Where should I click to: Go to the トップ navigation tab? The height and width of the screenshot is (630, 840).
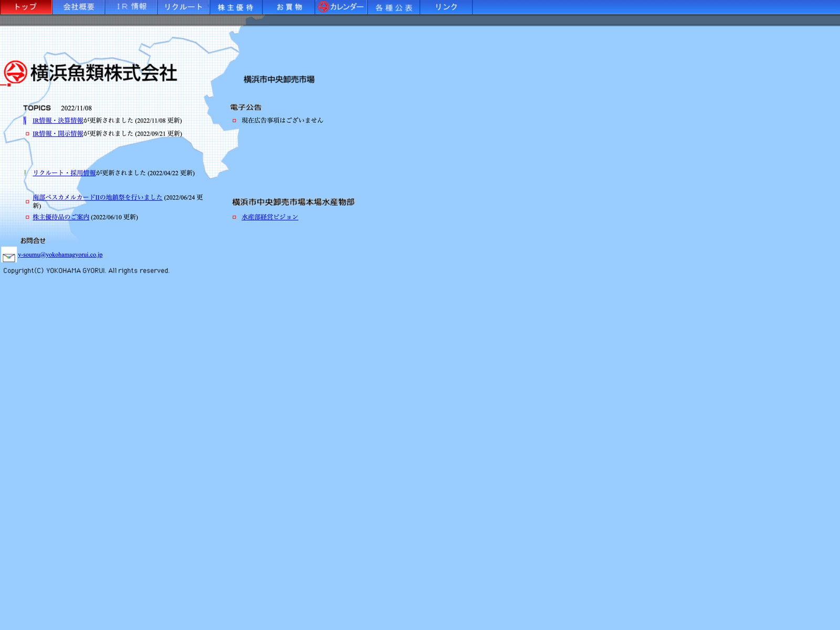[x=26, y=7]
